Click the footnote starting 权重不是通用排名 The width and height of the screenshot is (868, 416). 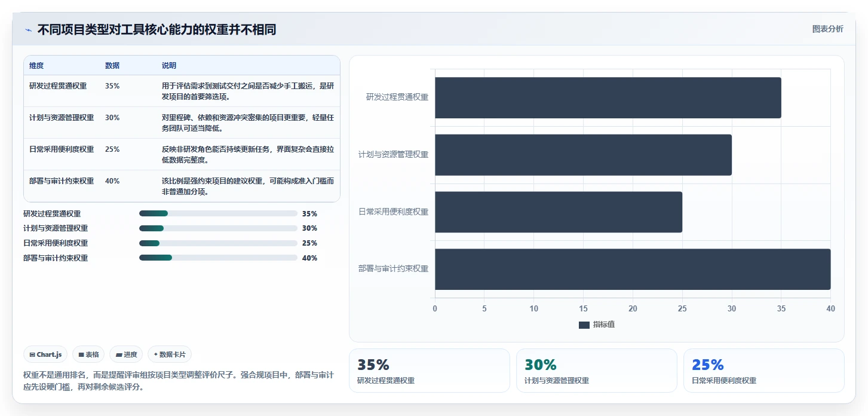coord(179,381)
